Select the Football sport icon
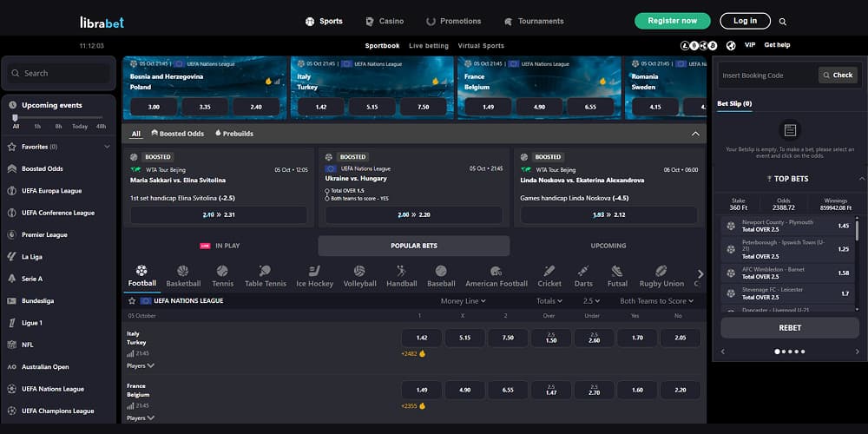The height and width of the screenshot is (434, 868). (141, 271)
